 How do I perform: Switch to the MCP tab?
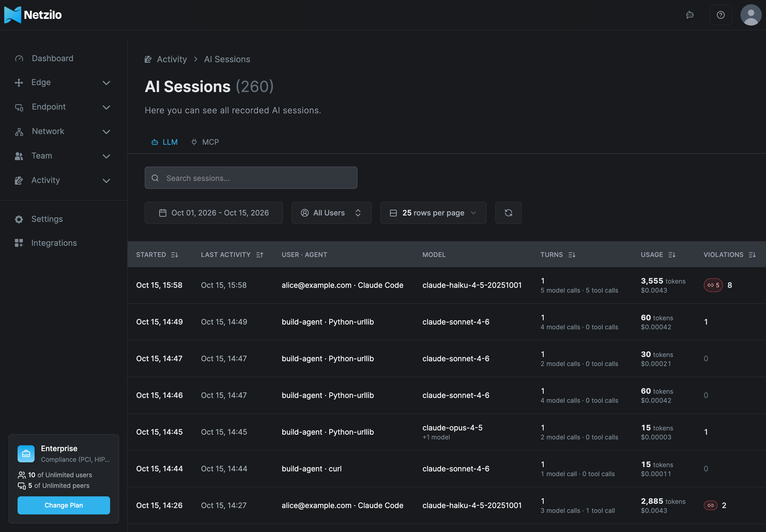click(205, 142)
